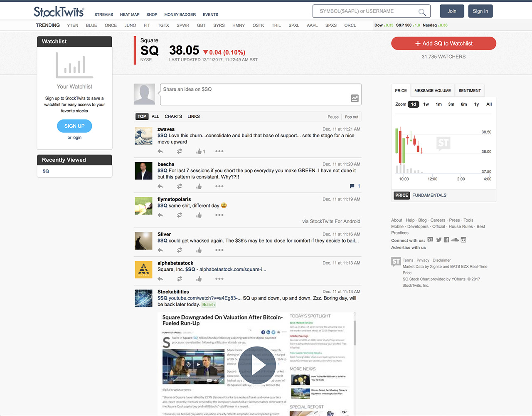The width and height of the screenshot is (532, 416).
Task: Play the embedded Stockabilities video
Action: [x=256, y=366]
